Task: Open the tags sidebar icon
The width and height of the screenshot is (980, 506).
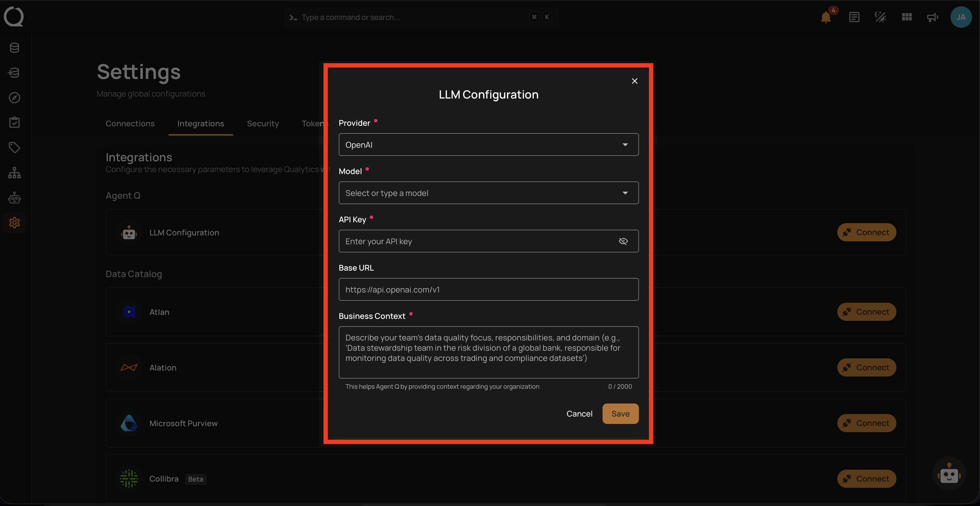Action: (14, 147)
